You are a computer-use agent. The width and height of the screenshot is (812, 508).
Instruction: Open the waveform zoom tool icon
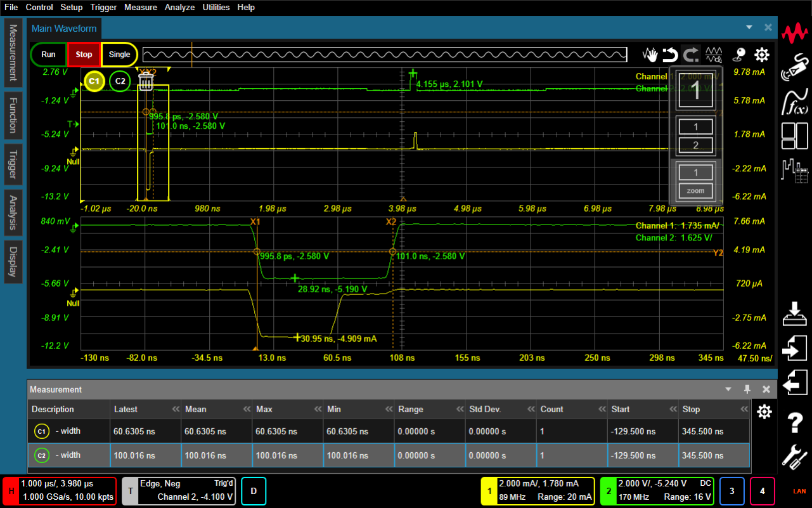coord(714,55)
